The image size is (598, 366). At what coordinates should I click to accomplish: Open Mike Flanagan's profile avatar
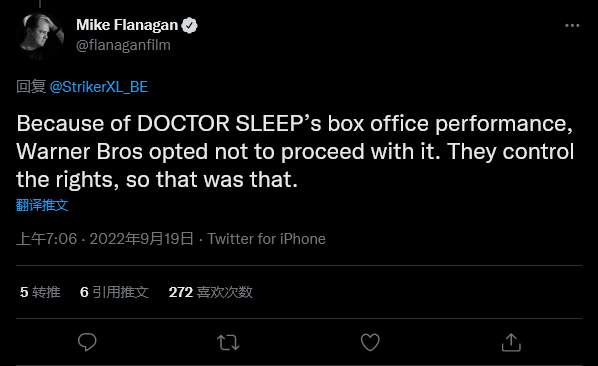(x=40, y=36)
